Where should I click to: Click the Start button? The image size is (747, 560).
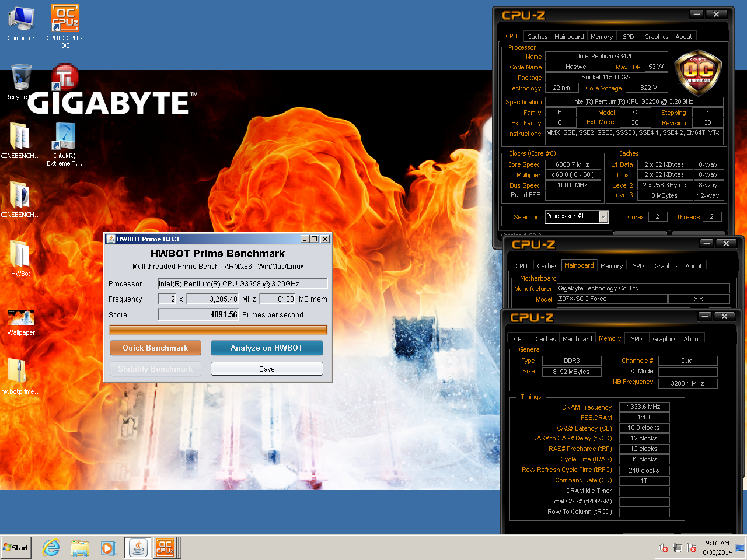coord(16,548)
